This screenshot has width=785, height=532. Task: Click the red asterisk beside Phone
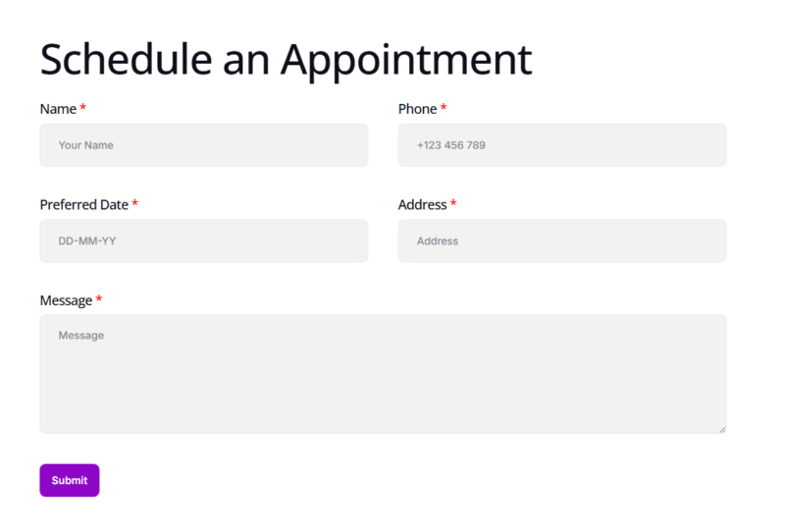(x=444, y=108)
